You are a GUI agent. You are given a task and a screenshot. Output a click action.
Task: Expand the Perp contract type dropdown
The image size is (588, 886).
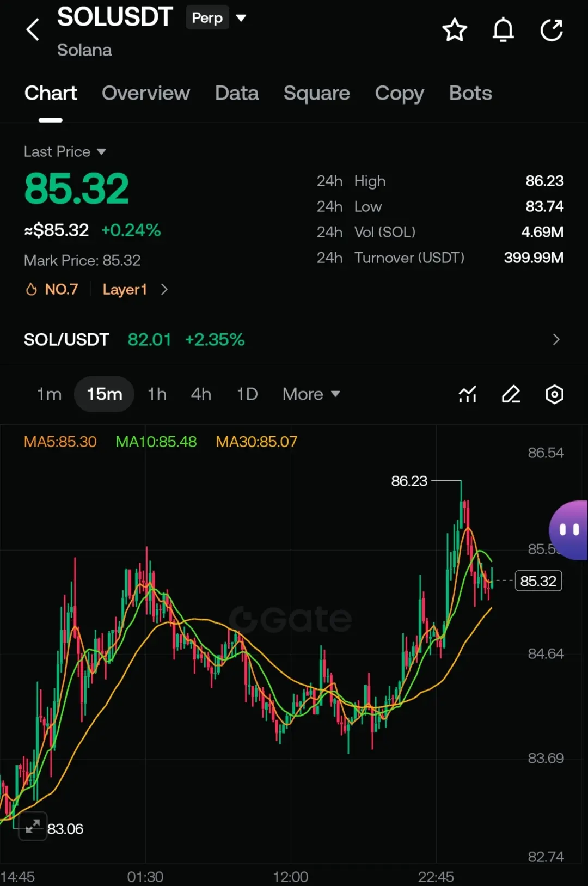[241, 18]
